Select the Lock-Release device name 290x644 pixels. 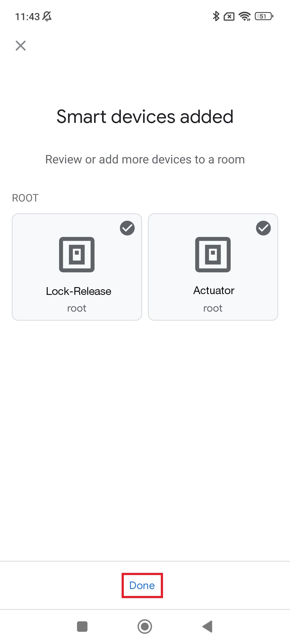[79, 291]
